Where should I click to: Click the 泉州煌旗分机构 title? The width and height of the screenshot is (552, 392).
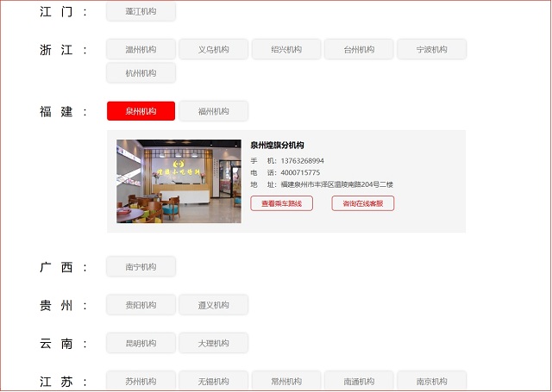277,145
